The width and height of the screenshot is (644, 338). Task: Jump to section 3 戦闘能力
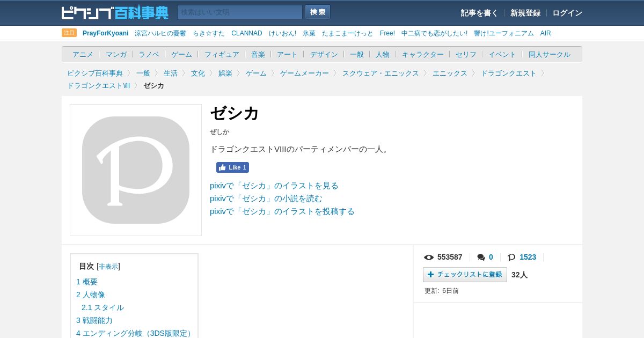(x=94, y=320)
